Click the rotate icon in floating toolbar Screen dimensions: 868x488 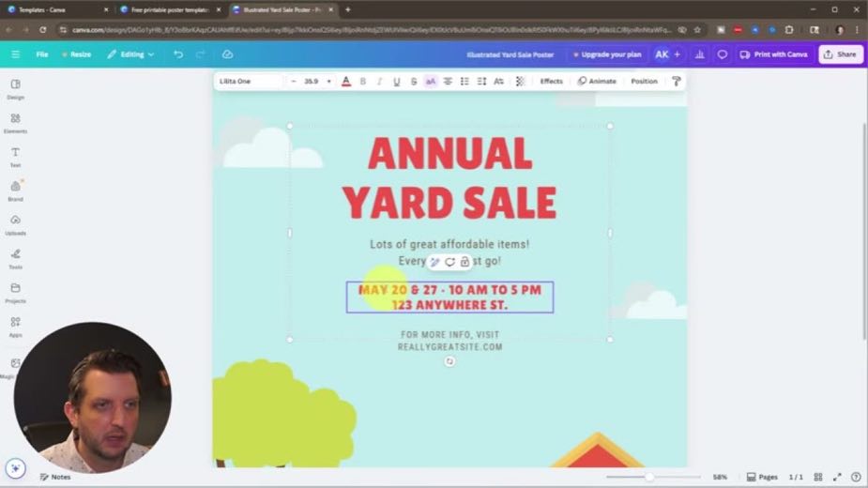pyautogui.click(x=450, y=262)
